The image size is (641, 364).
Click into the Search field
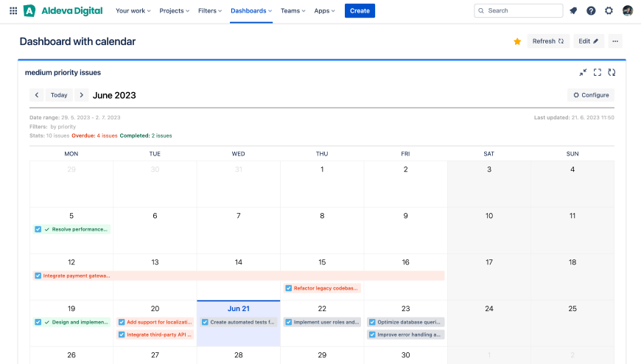(519, 10)
